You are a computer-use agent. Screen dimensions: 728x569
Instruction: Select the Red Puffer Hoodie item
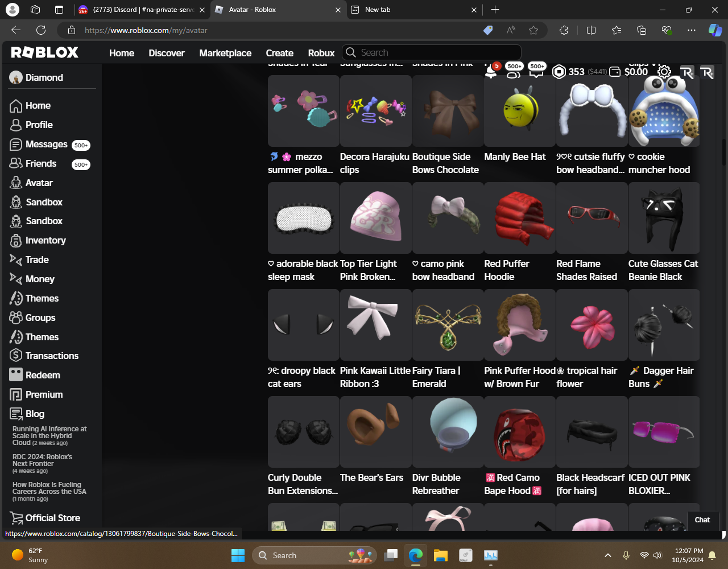coord(519,218)
